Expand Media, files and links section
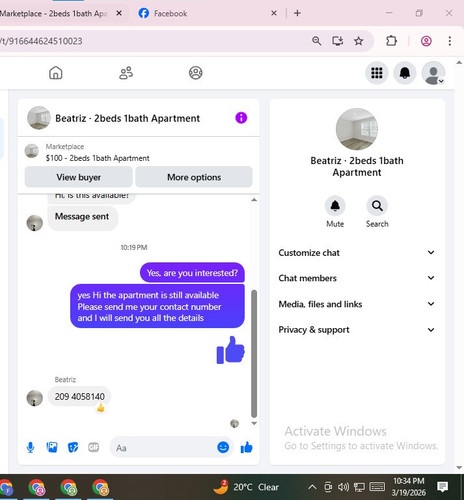 point(357,304)
